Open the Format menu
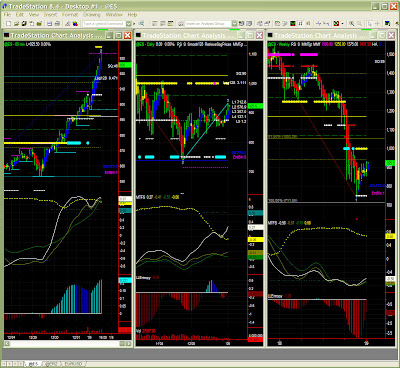The height and width of the screenshot is (368, 400). tap(70, 15)
